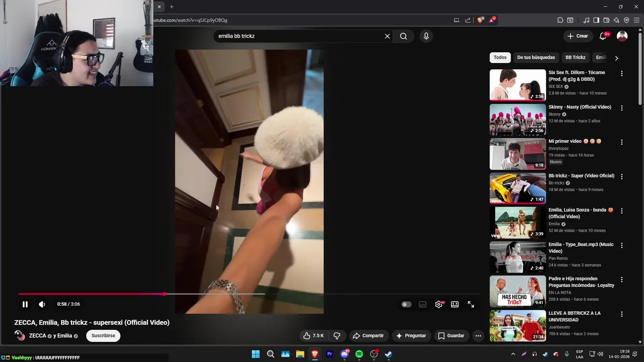
Task: Like the video (7.5 K)
Action: (313, 336)
